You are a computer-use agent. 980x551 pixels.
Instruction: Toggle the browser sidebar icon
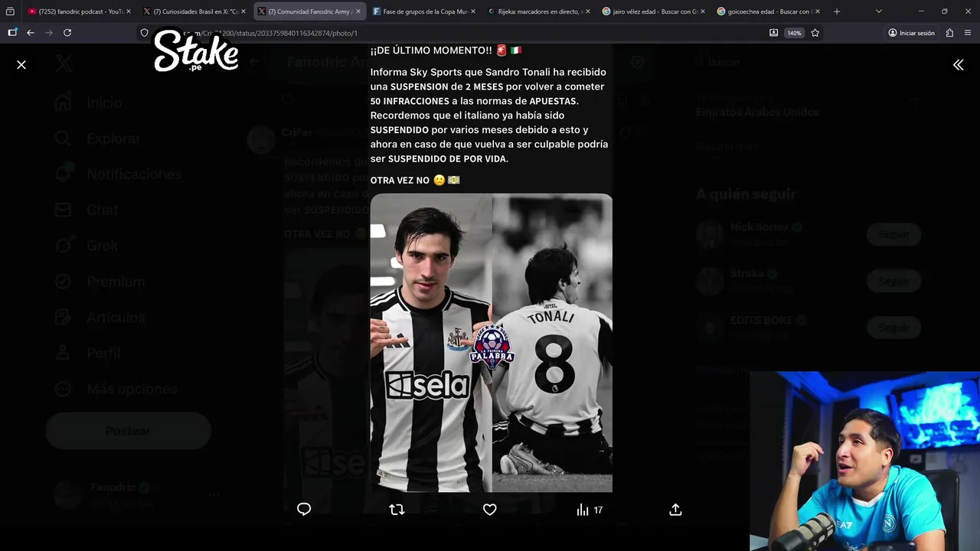(12, 33)
